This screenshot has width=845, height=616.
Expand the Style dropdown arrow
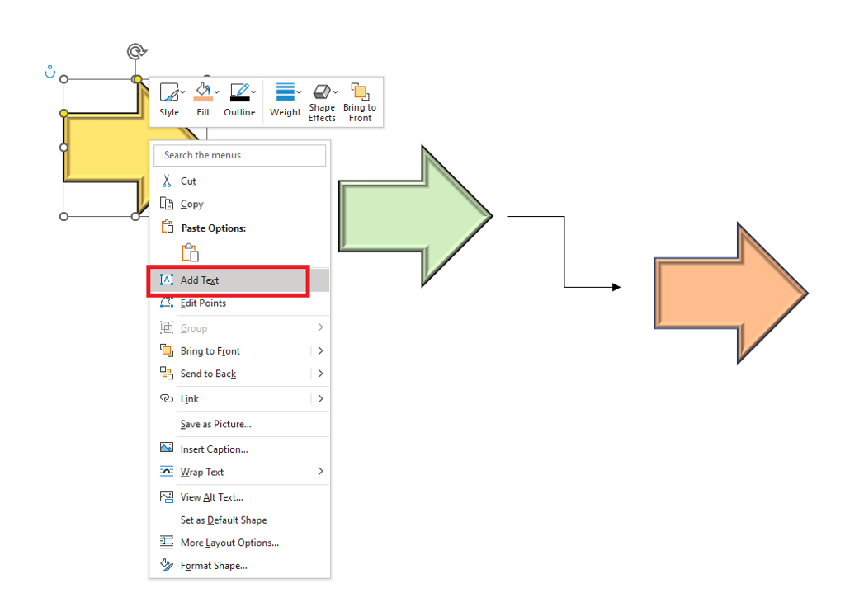tap(183, 92)
